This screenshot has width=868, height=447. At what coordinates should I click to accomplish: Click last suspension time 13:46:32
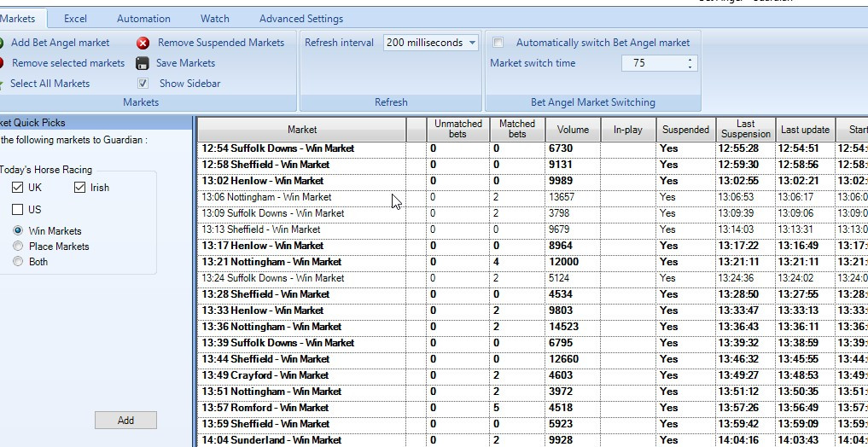pyautogui.click(x=738, y=359)
